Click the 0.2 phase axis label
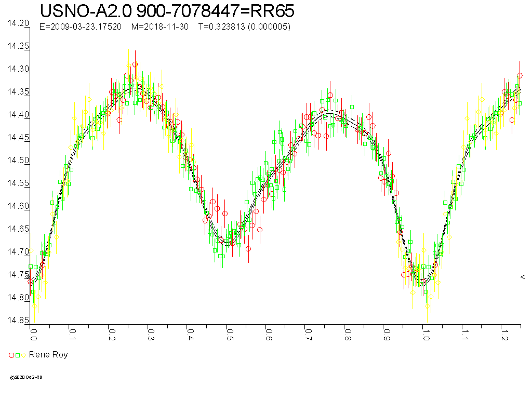 tap(112, 335)
